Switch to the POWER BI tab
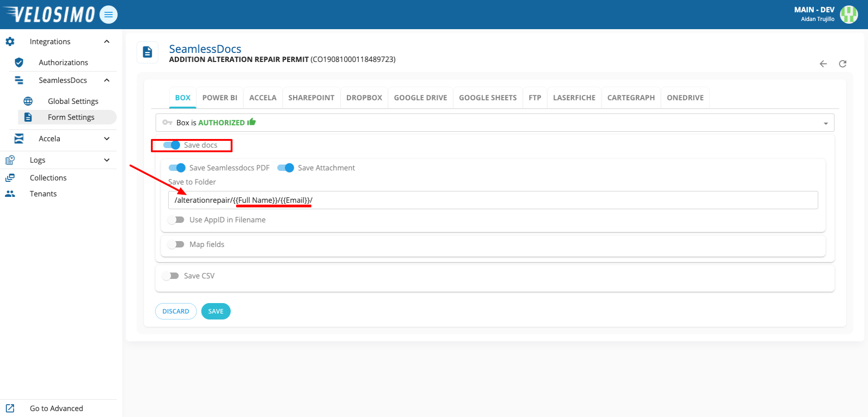868x417 pixels. coord(220,98)
